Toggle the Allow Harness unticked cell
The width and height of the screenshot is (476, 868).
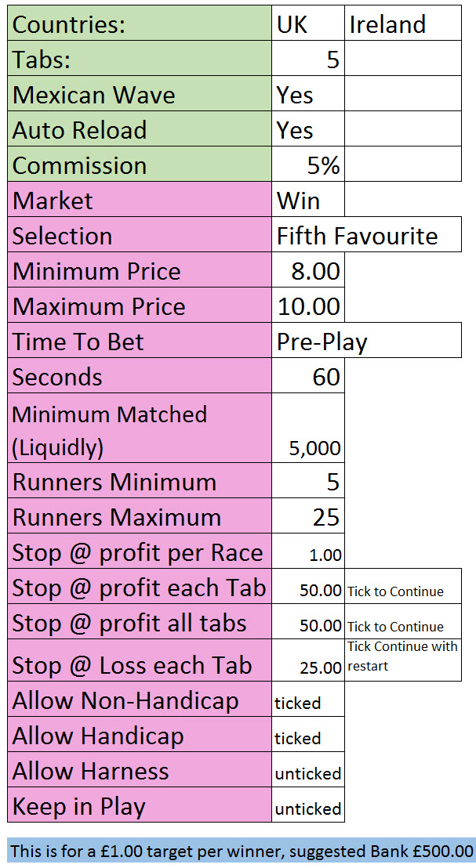pos(307,773)
